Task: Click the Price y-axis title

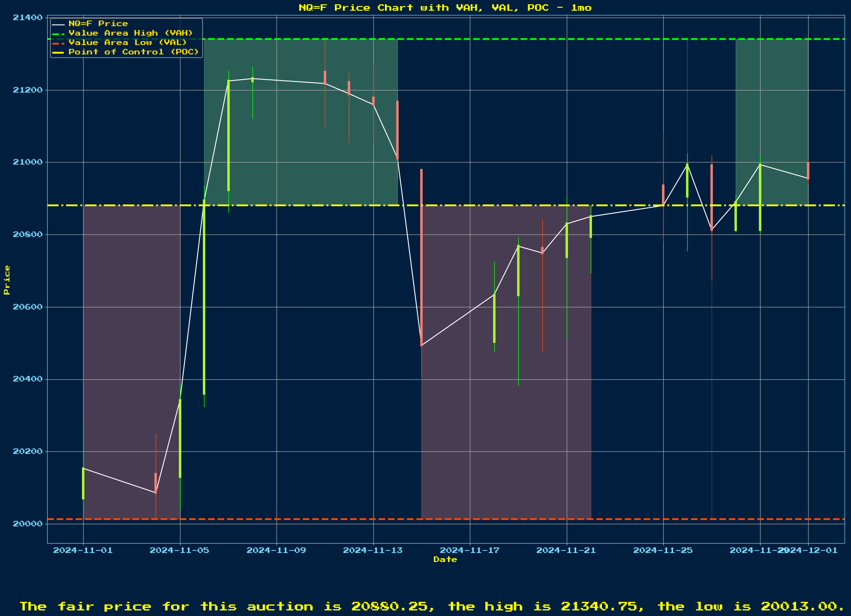Action: 6,280
